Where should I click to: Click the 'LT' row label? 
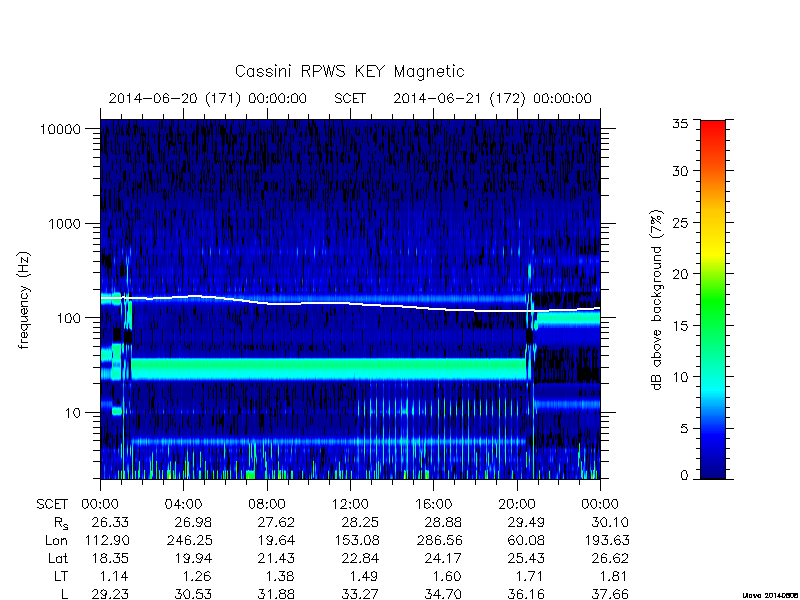61,576
